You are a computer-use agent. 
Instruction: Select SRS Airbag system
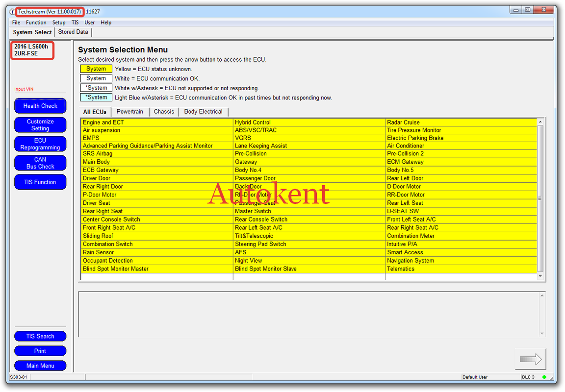point(157,154)
